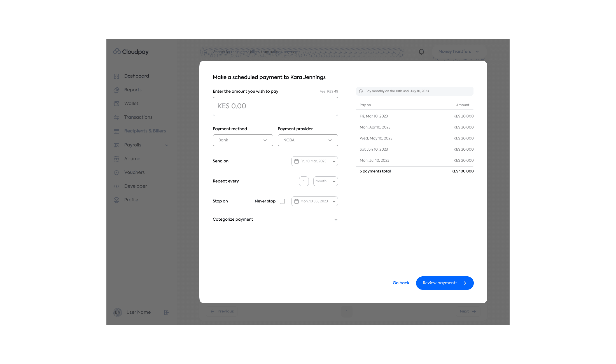Open the month repeat interval dropdown
Image resolution: width=616 pixels, height=364 pixels.
point(325,181)
